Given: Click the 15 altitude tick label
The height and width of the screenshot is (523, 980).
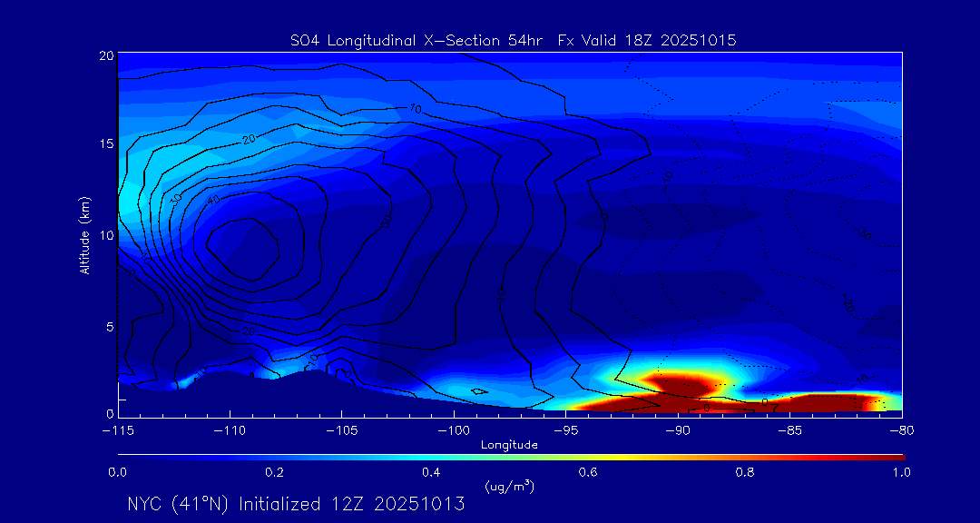Looking at the screenshot, I should [x=106, y=143].
